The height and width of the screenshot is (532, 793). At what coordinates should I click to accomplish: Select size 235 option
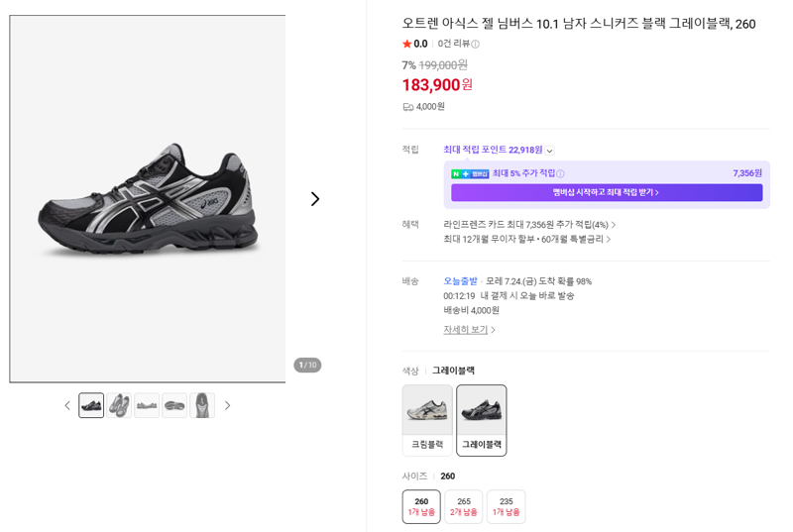507,506
